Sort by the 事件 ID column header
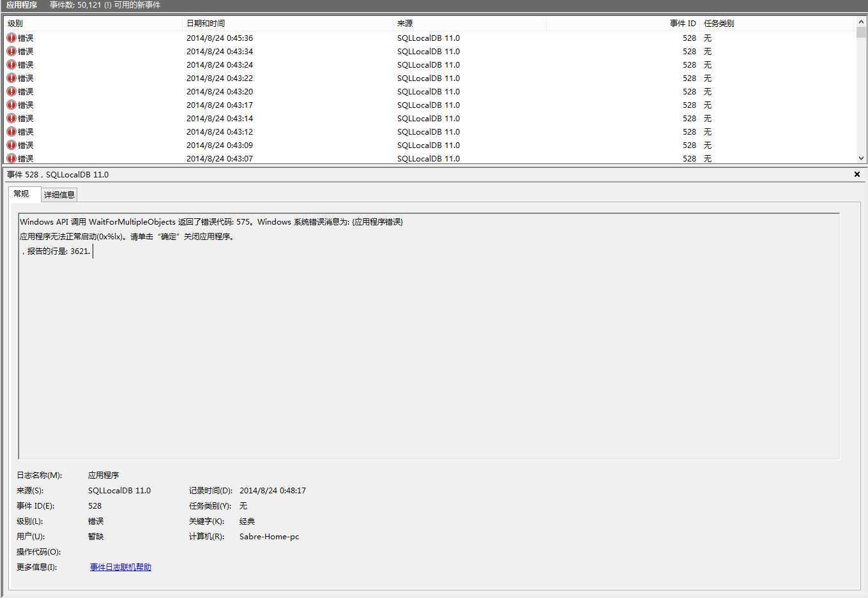 tap(623, 24)
